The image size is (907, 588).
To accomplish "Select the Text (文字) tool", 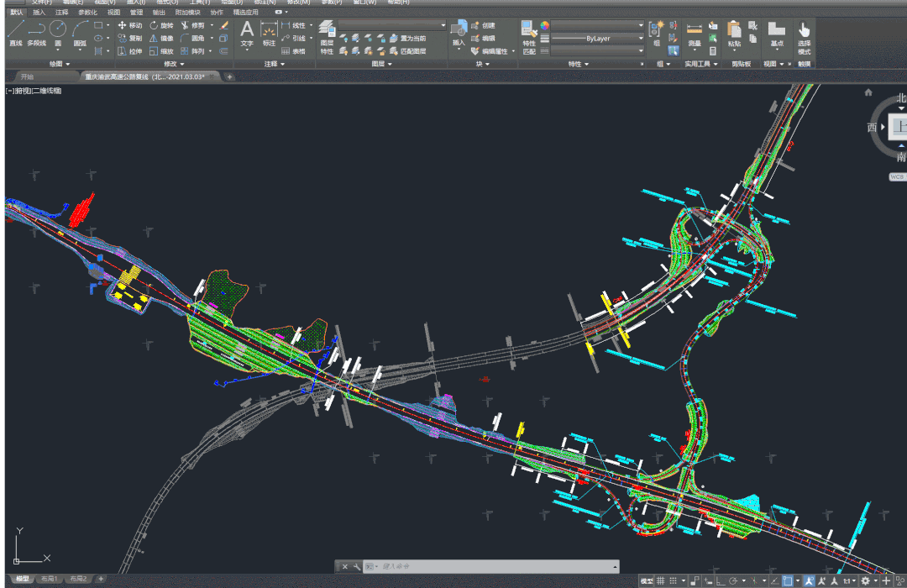I will pyautogui.click(x=247, y=33).
